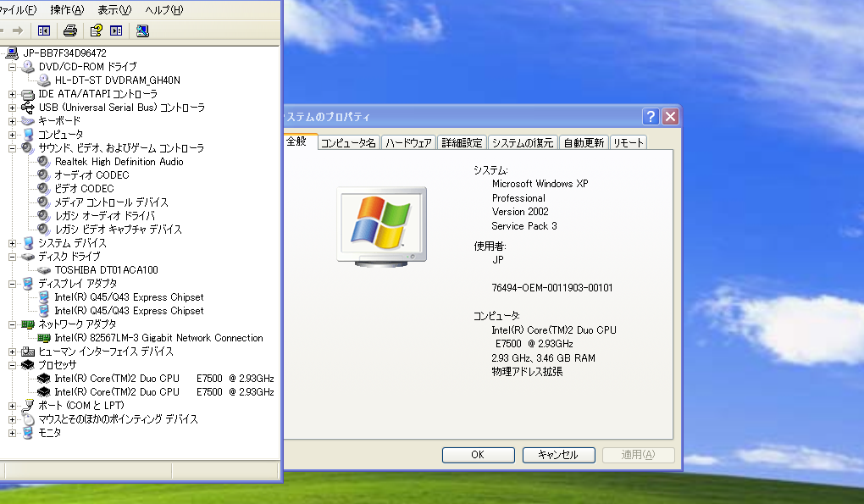Select the ディスプレイ アダプタ category icon
864x504 pixels.
tap(28, 284)
